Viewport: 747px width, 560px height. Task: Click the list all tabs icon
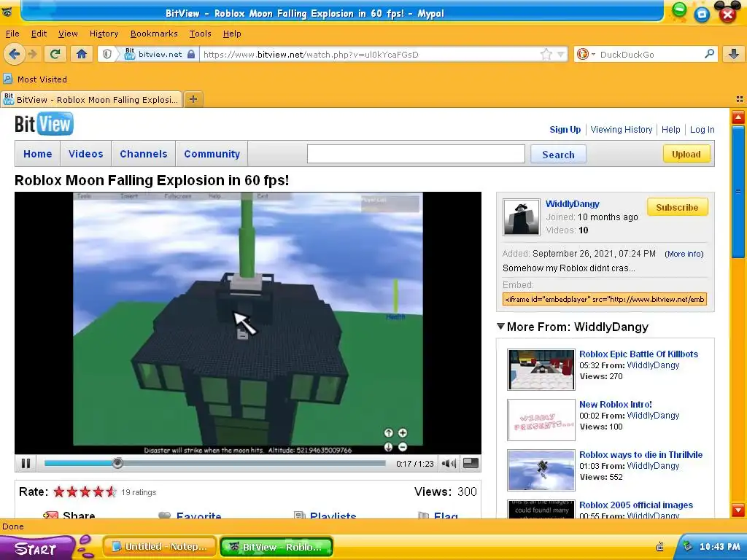[x=740, y=99]
